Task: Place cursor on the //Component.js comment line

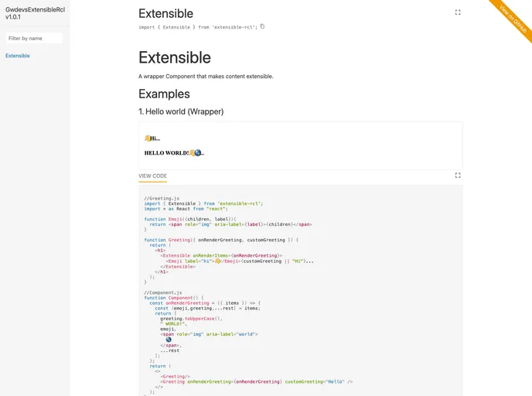Action: click(x=165, y=292)
